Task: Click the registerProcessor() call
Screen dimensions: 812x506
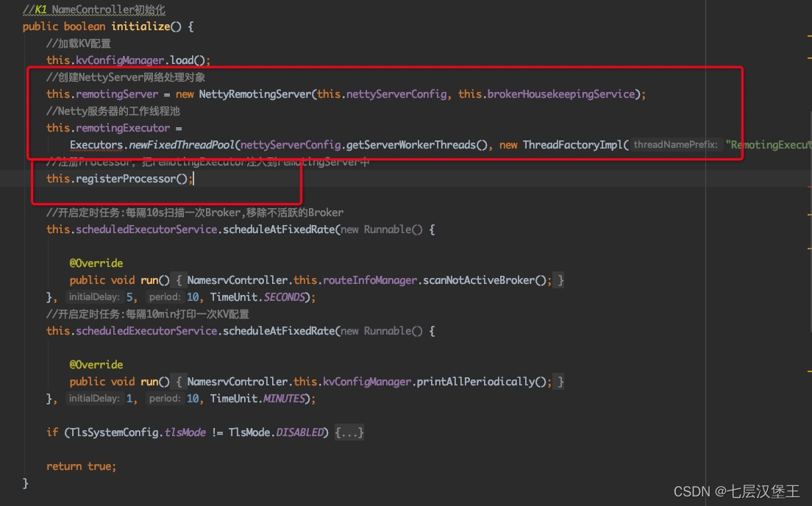Action: [x=132, y=179]
